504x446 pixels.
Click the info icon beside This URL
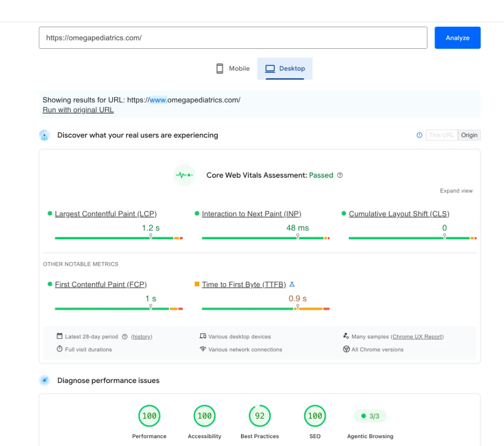coord(419,135)
